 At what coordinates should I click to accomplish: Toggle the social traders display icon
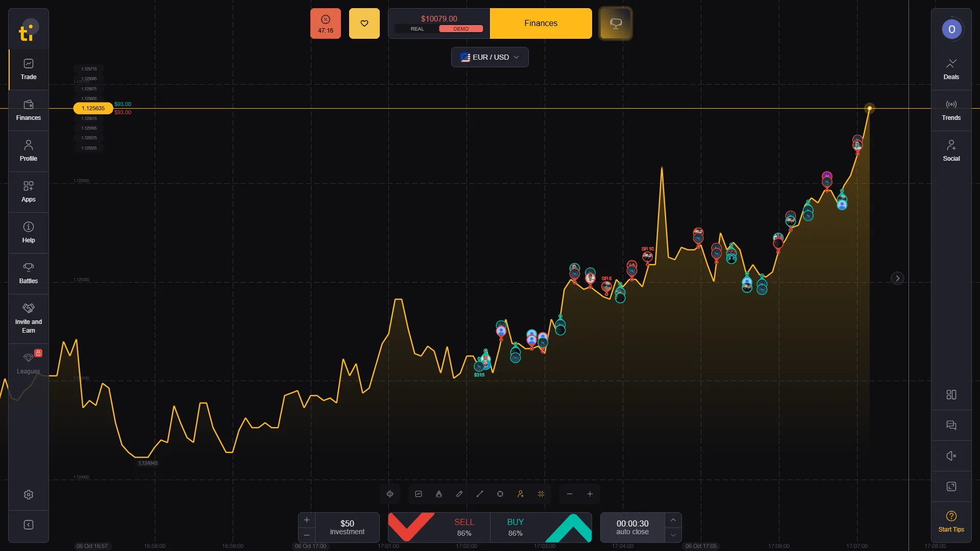coord(521,494)
